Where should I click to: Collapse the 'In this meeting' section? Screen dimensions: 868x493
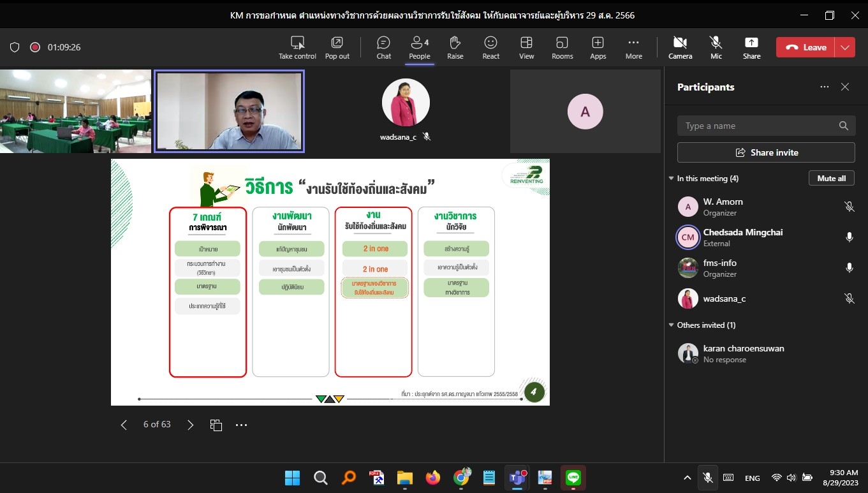(671, 179)
